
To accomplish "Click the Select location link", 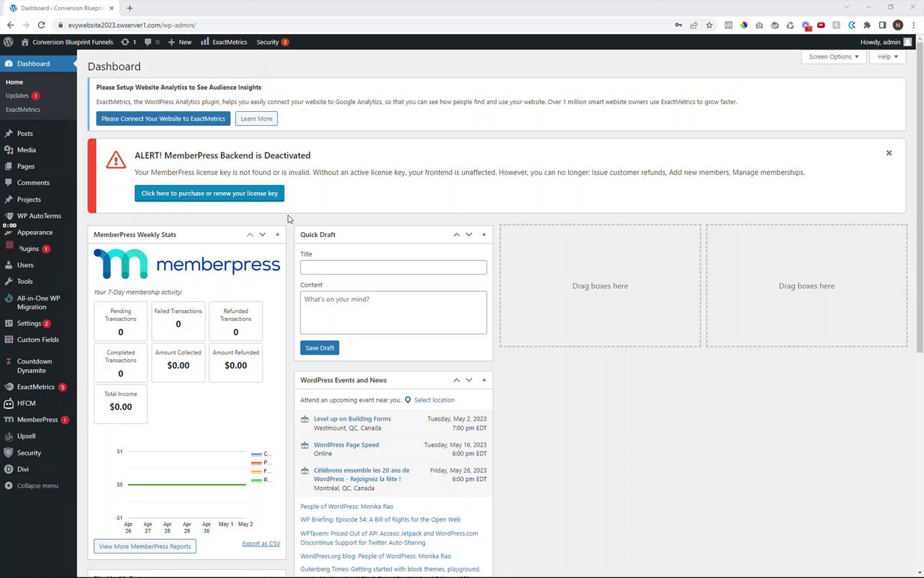I will (x=434, y=400).
